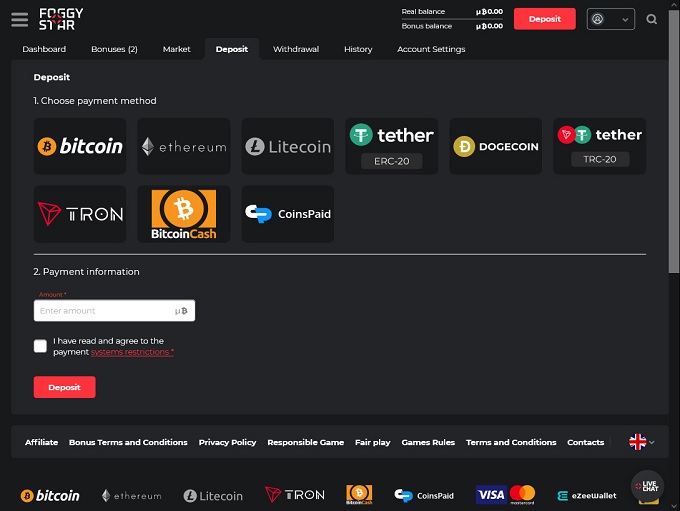Select Dogecoin payment method
The height and width of the screenshot is (511, 680).
tap(496, 146)
